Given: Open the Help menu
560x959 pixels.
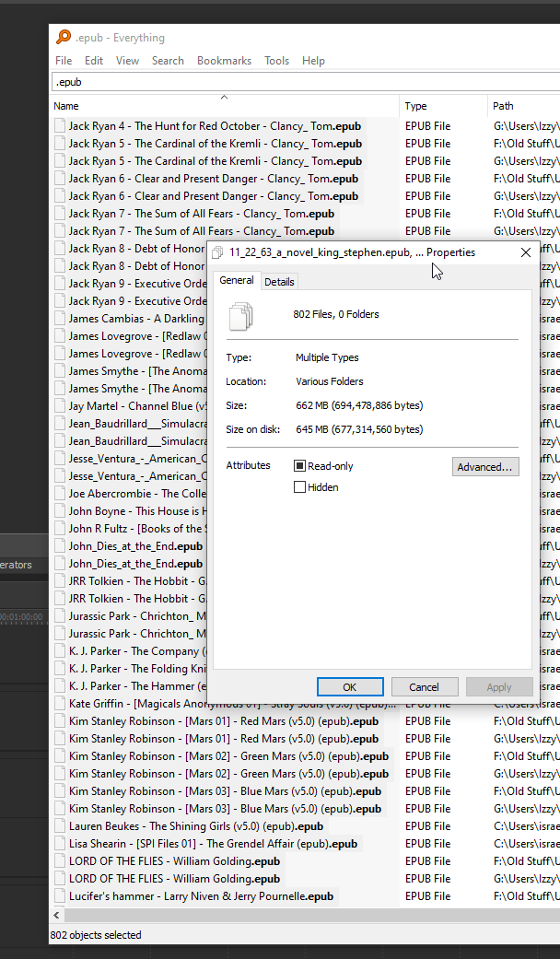Looking at the screenshot, I should (x=313, y=61).
